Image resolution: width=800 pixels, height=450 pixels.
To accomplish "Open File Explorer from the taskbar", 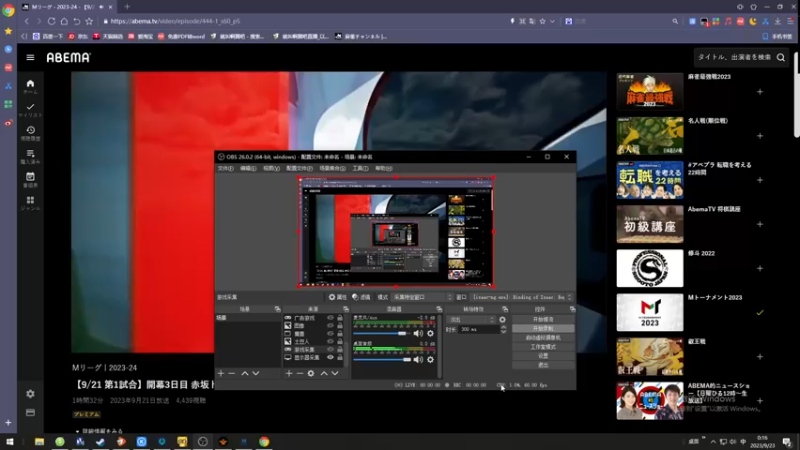I will (39, 441).
